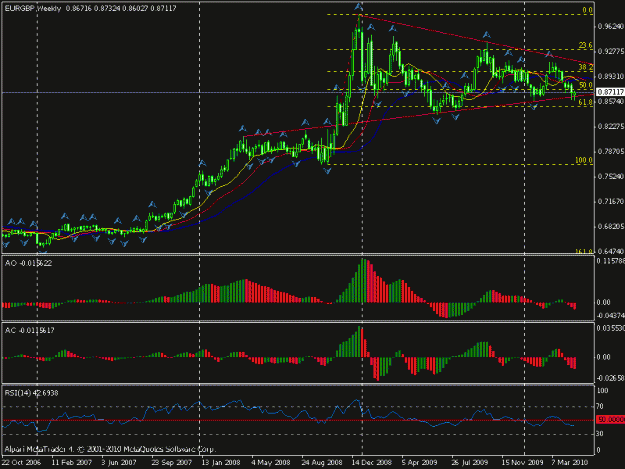Click the AO scale value 0.115788
The width and height of the screenshot is (625, 469).
point(611,261)
